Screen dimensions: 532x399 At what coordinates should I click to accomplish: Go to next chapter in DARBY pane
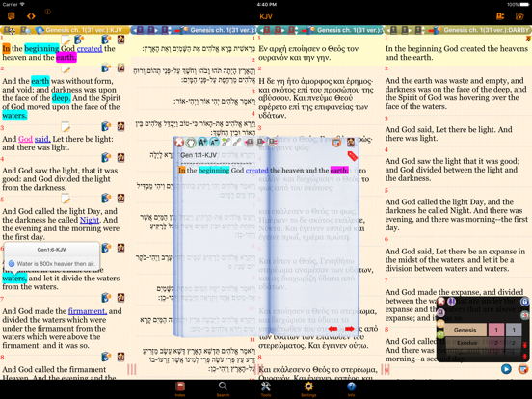[406, 30]
